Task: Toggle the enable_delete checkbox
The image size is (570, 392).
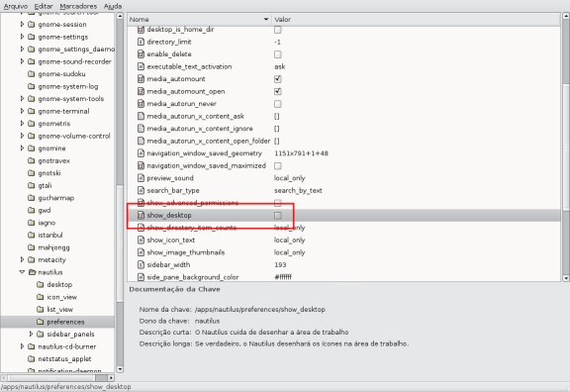Action: [278, 54]
